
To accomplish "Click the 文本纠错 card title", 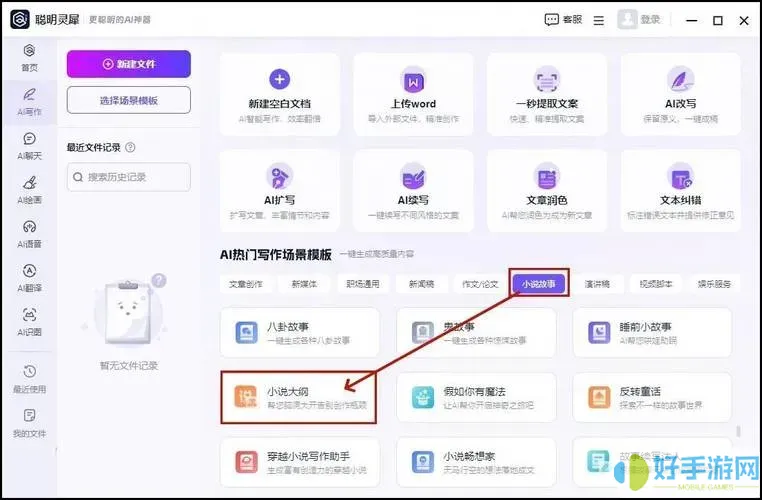I will coord(680,200).
